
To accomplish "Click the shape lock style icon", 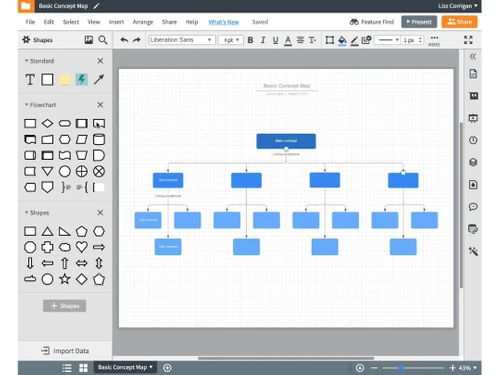I will click(366, 40).
